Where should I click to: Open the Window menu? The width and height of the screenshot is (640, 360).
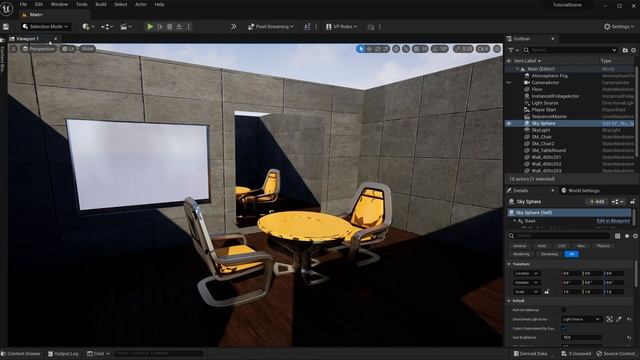(x=59, y=4)
